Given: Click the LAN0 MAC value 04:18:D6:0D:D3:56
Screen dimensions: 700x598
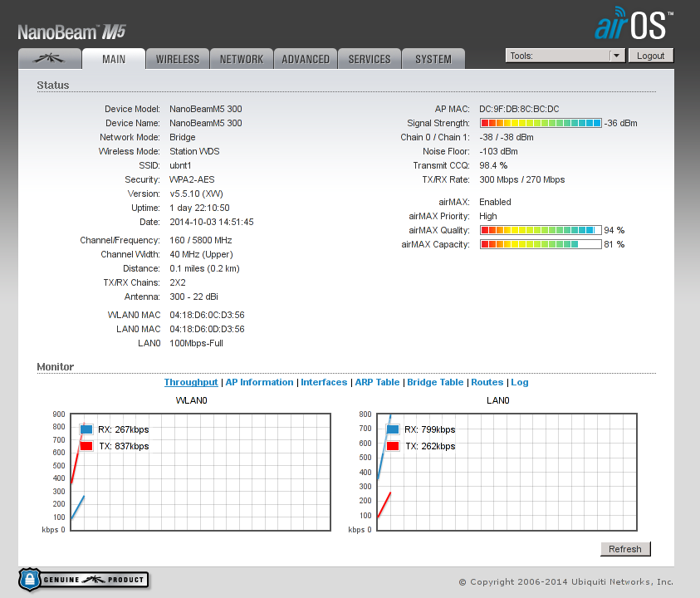Looking at the screenshot, I should click(207, 329).
